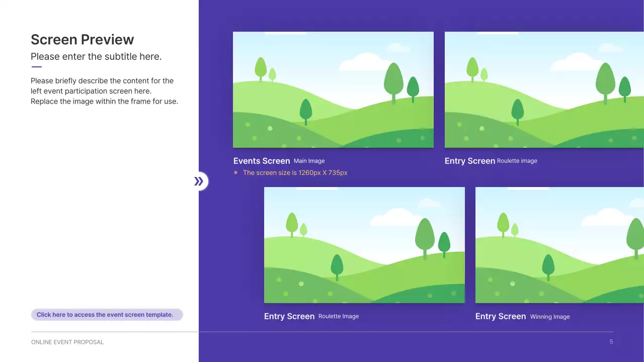Click the large tree in Events Screen image
The height and width of the screenshot is (362, 644).
[x=393, y=81]
